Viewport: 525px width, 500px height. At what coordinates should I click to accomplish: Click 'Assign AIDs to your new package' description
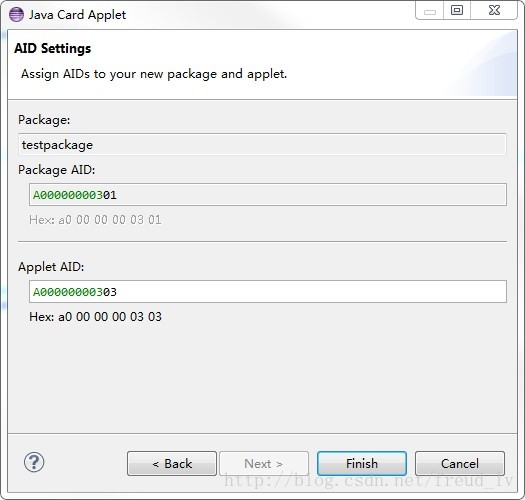click(x=154, y=74)
